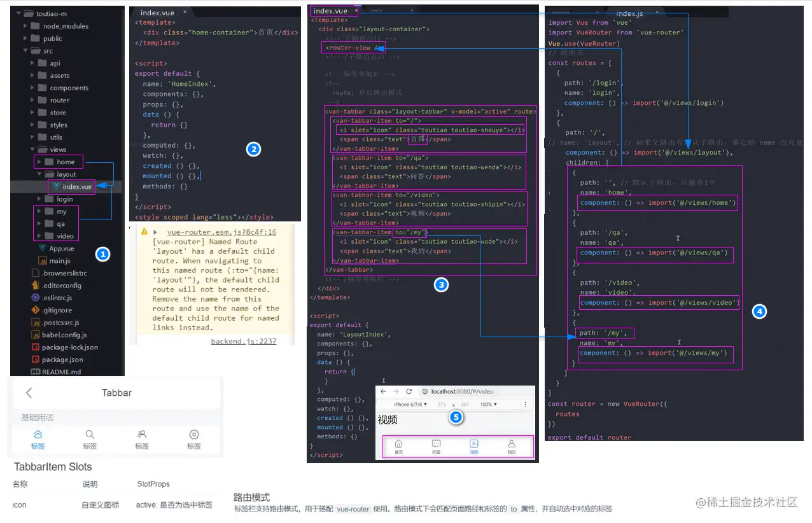The height and width of the screenshot is (523, 812).
Task: Select the assets folder
Action: (53, 76)
